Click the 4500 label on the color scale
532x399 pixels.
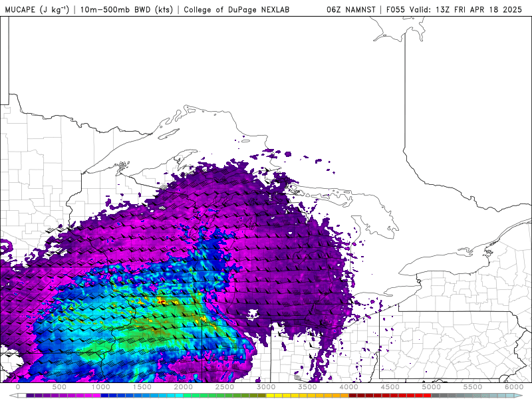(x=390, y=387)
